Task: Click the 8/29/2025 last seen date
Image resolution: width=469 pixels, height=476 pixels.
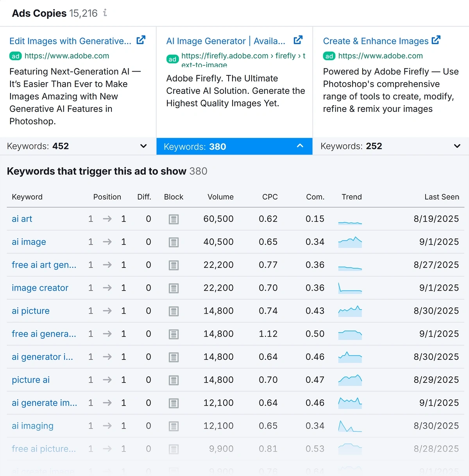Action: 436,380
